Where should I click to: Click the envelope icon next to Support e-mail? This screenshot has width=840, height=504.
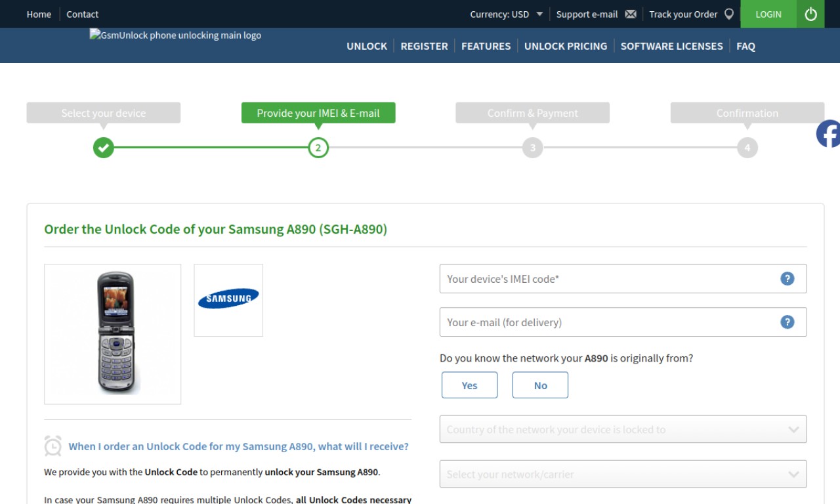pyautogui.click(x=631, y=14)
